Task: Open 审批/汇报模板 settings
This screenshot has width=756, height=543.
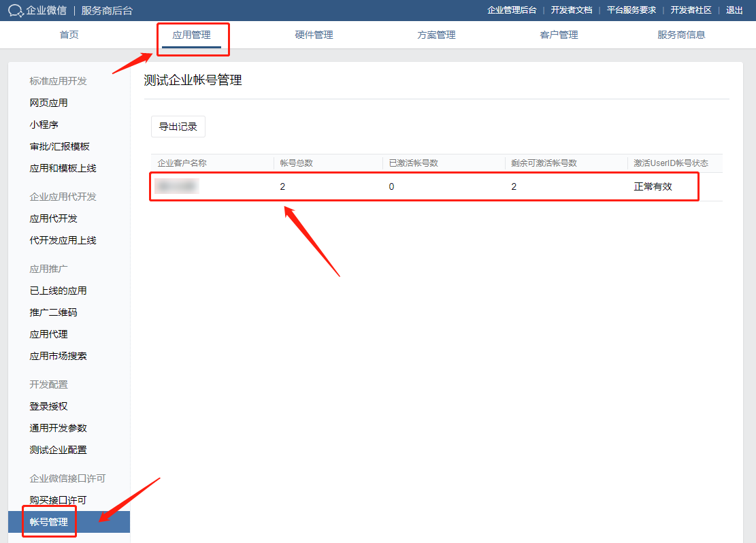Action: (58, 146)
